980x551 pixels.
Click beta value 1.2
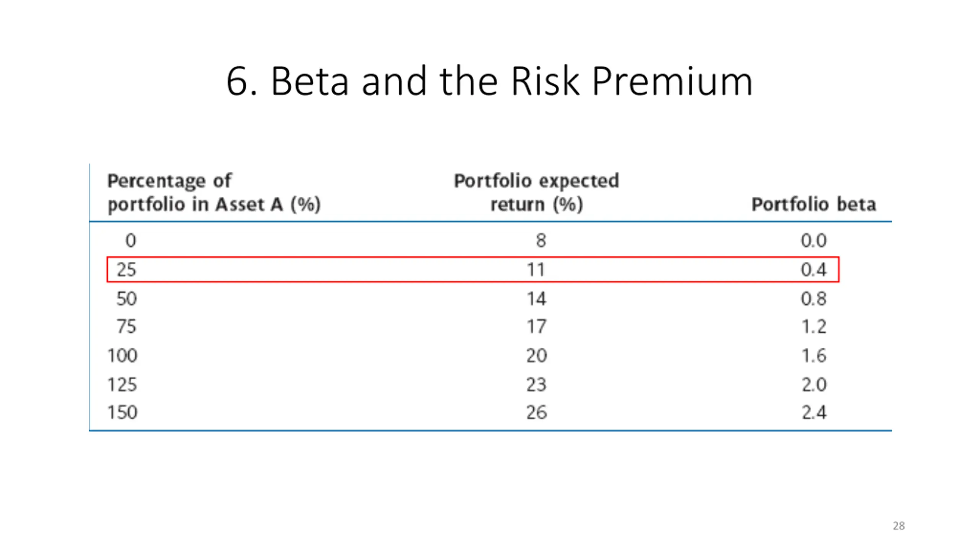(814, 327)
